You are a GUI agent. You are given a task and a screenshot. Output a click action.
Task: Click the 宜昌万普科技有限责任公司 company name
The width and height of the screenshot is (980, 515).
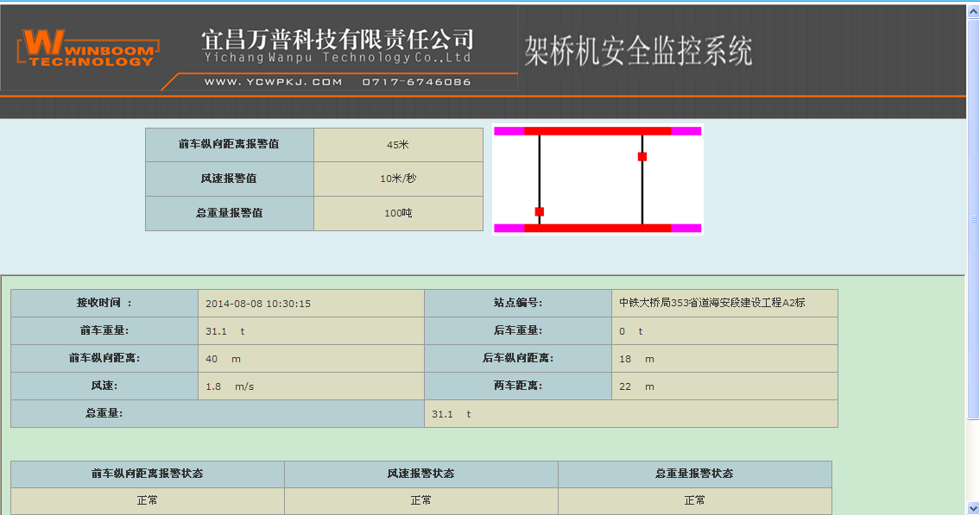tap(338, 39)
